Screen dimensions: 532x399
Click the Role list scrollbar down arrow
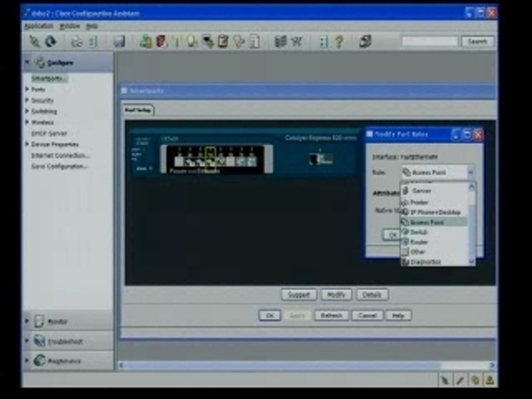coord(472,262)
